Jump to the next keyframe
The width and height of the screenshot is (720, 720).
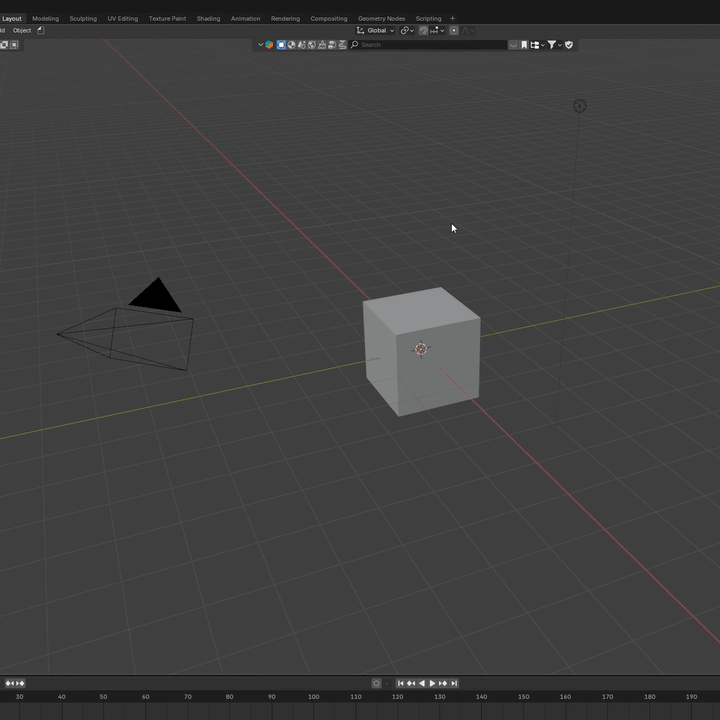click(x=443, y=683)
